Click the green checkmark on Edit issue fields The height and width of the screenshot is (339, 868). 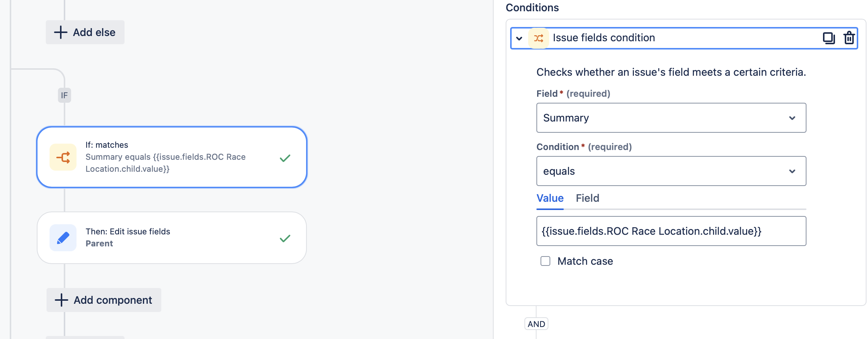coord(285,237)
